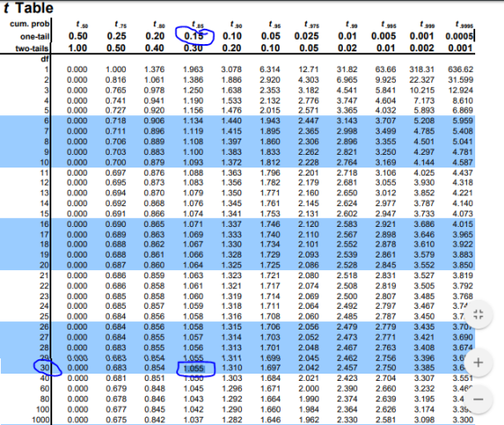Click value 2.201 in df 11 row

coord(308,173)
